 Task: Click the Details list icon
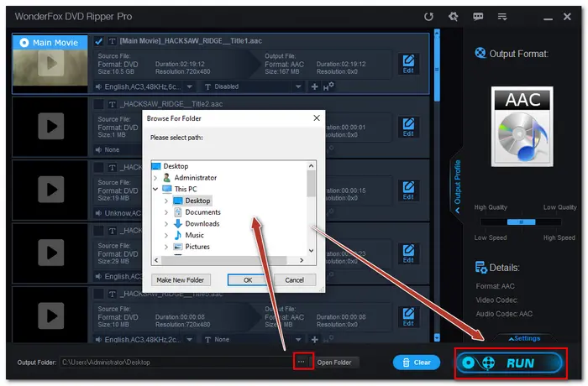coord(480,267)
